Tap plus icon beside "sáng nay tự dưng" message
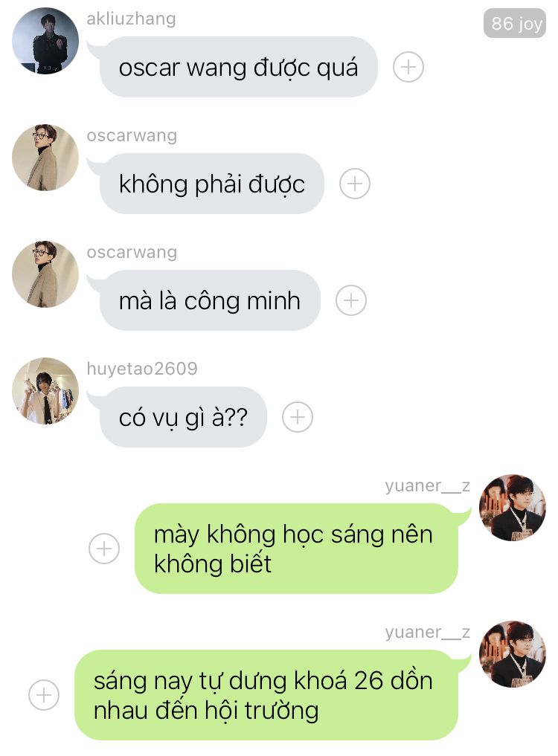This screenshot has height=756, width=558. (44, 695)
